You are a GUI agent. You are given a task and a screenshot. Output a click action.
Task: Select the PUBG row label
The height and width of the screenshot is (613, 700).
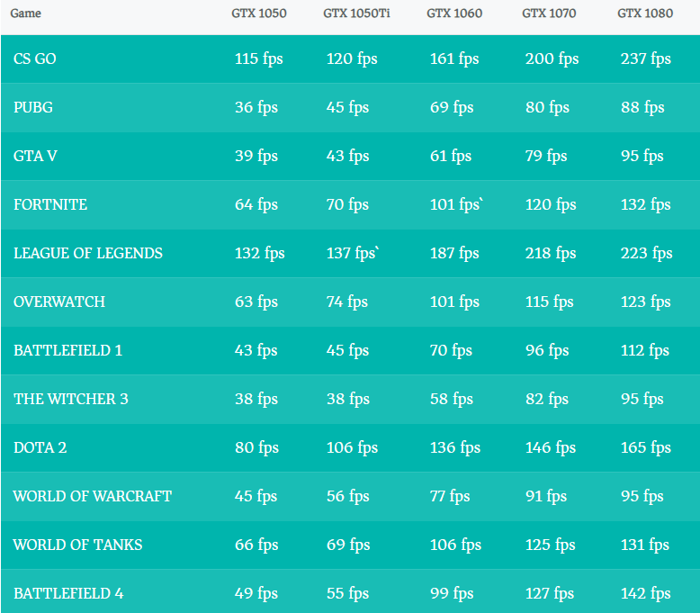(x=33, y=107)
